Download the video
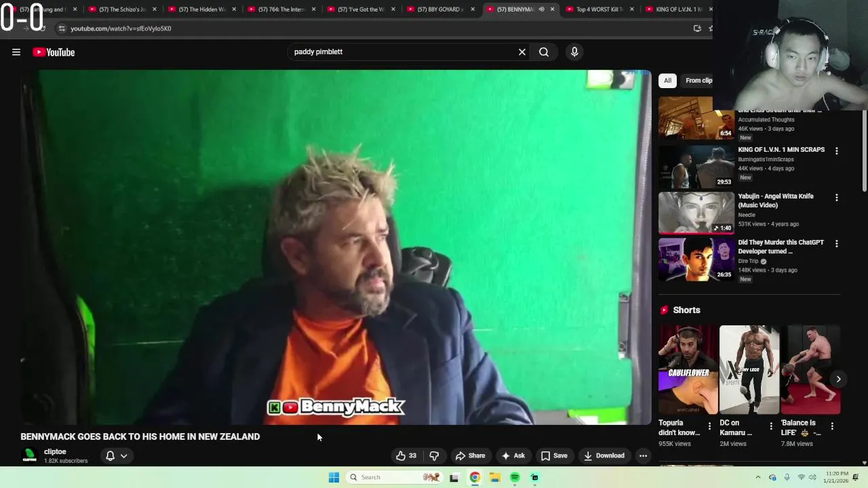868x488 pixels. (x=604, y=455)
